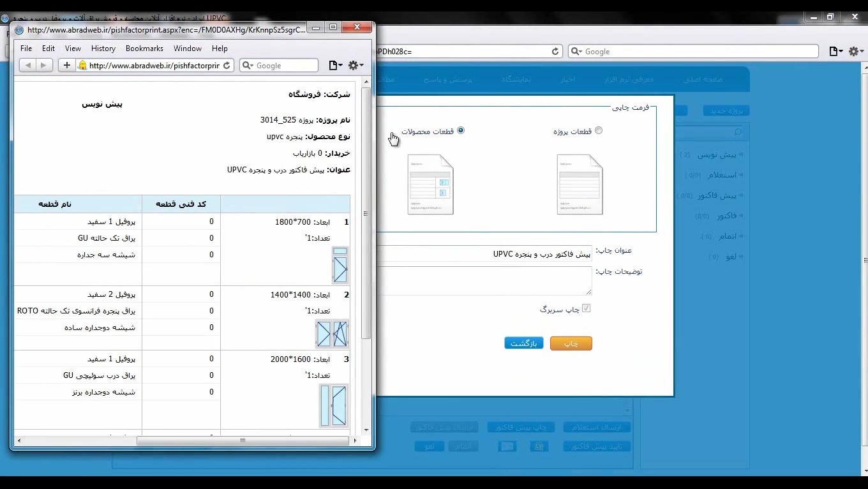The image size is (868, 489).
Task: Open the gear settings menu in the popup
Action: pyautogui.click(x=355, y=65)
